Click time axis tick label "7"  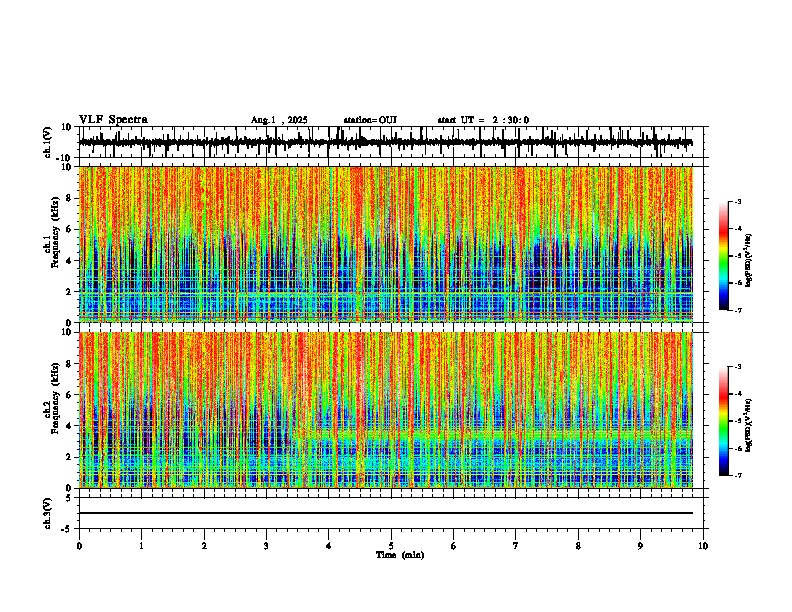516,546
